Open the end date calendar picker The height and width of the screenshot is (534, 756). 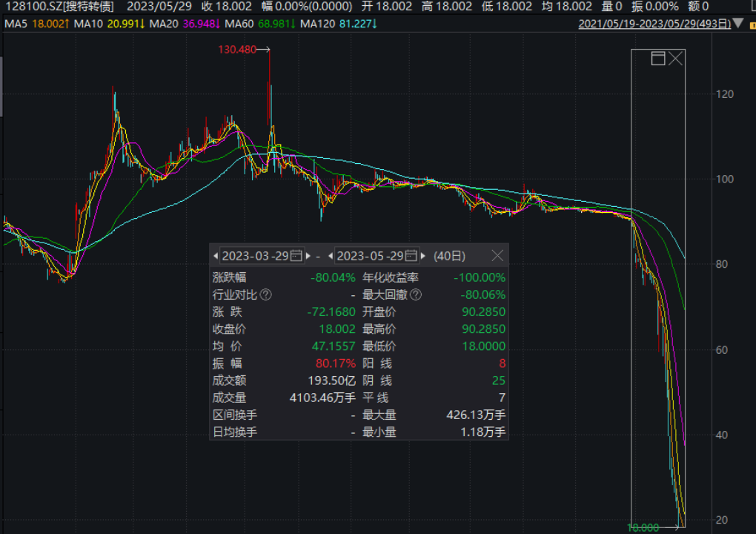click(x=411, y=256)
